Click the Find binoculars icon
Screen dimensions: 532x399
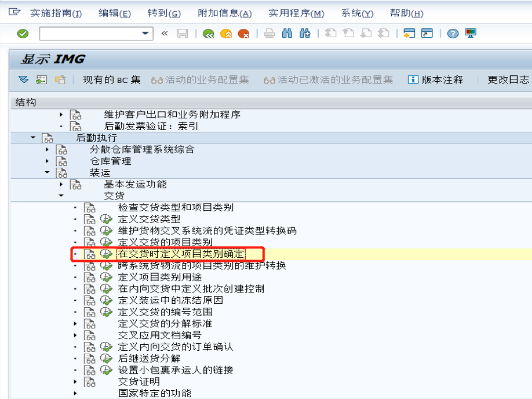(287, 33)
